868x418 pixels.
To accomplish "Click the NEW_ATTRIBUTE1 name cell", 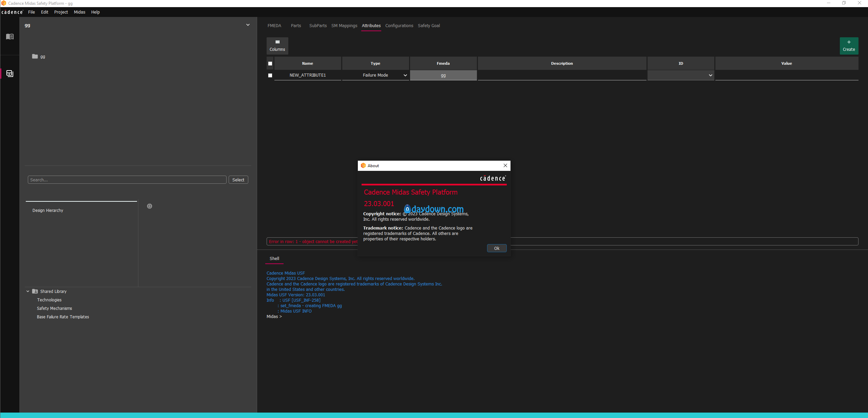I will pos(307,75).
